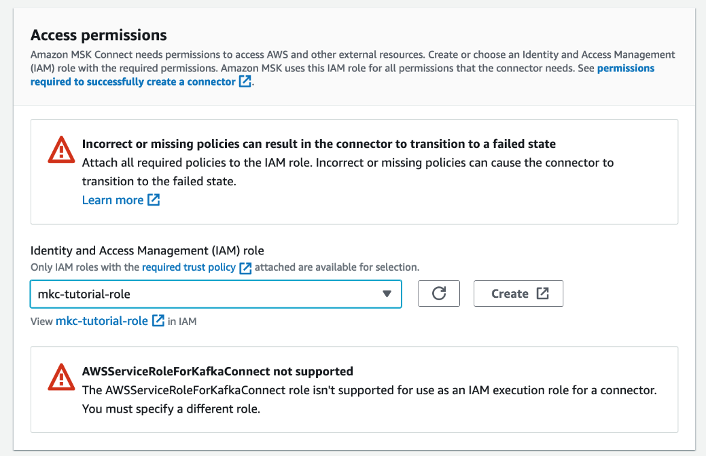Refresh the IAM role list
Viewport: 706px width, 456px height.
[x=438, y=294]
